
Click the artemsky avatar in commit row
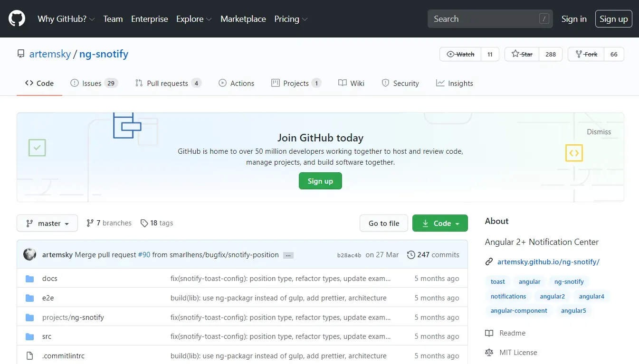point(29,254)
